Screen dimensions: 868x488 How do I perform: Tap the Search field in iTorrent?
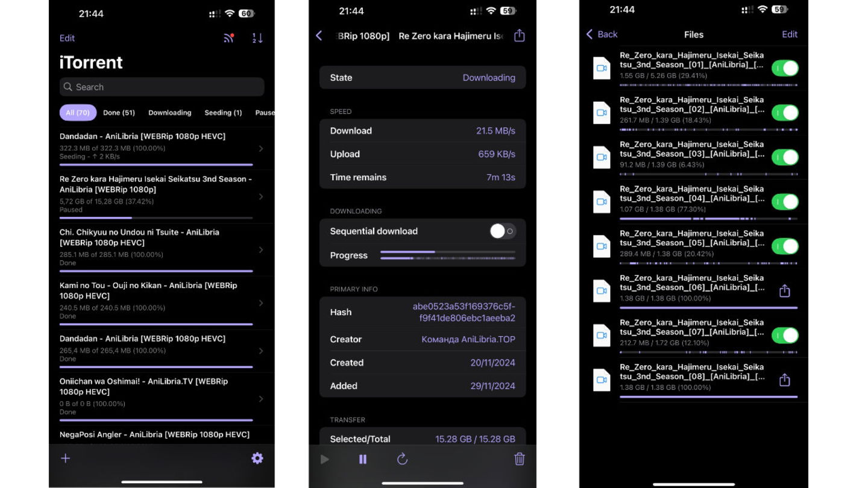coord(162,87)
